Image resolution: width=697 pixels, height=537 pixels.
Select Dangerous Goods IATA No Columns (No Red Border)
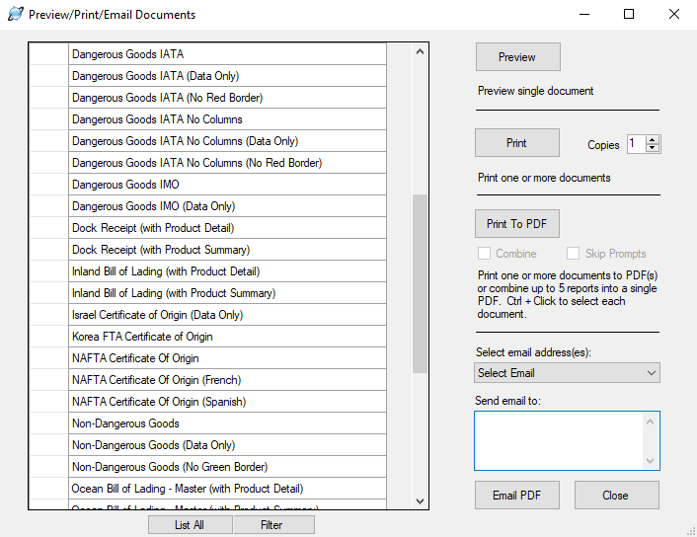click(x=228, y=163)
